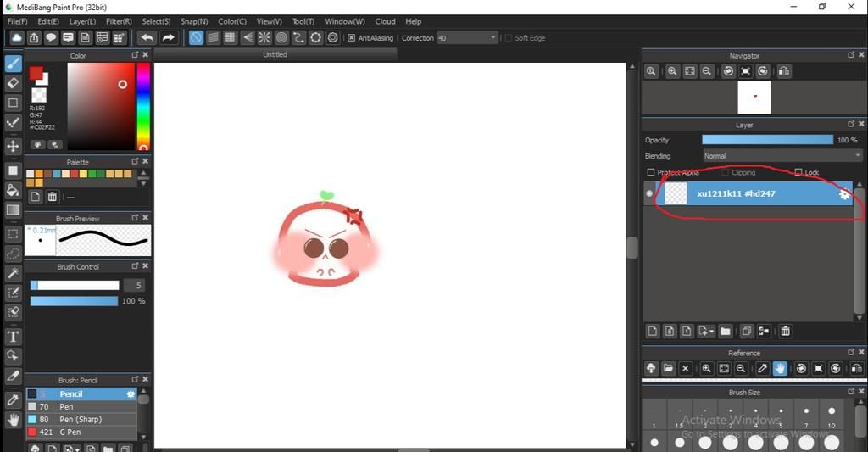Toggle AntiAliasing checkbox
This screenshot has height=452, width=868.
[351, 37]
